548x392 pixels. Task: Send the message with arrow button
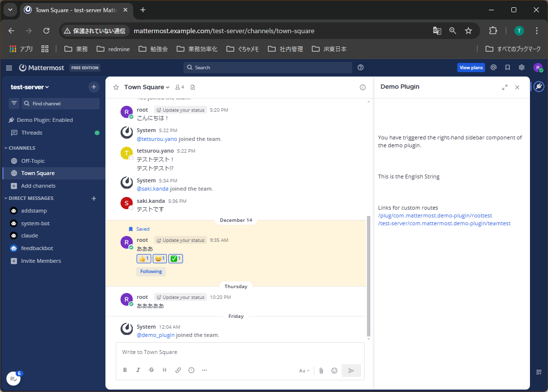click(x=351, y=371)
